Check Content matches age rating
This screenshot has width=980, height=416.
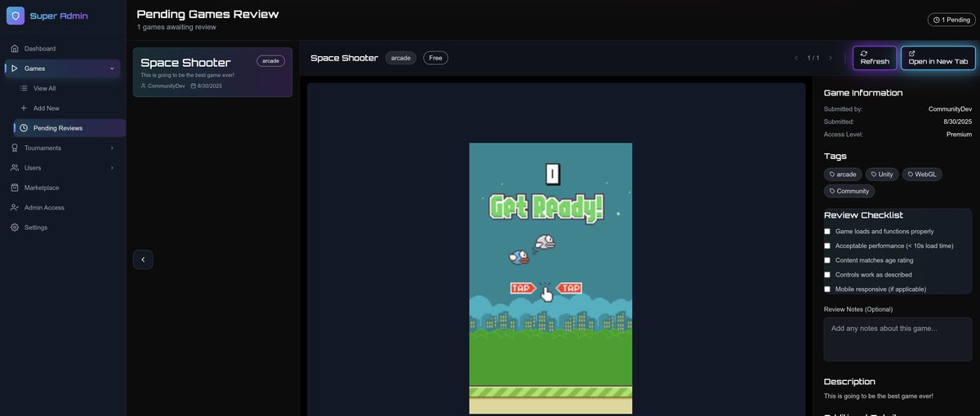point(827,260)
